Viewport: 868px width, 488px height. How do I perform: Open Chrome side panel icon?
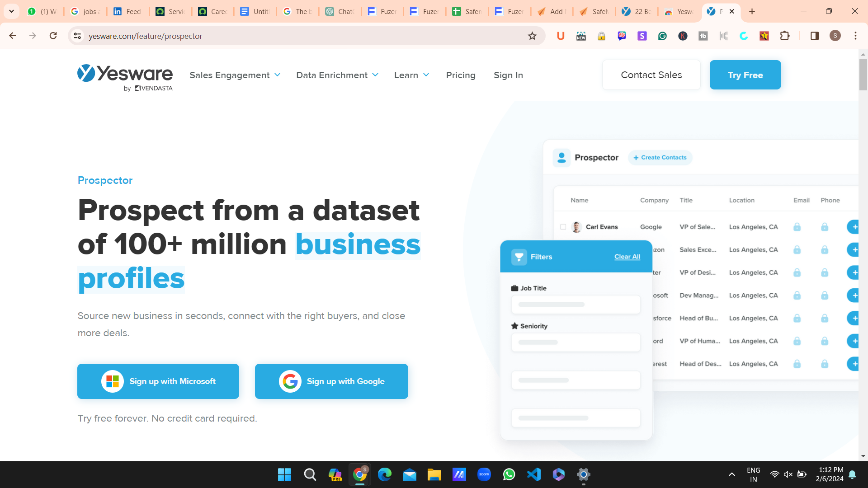pos(815,36)
